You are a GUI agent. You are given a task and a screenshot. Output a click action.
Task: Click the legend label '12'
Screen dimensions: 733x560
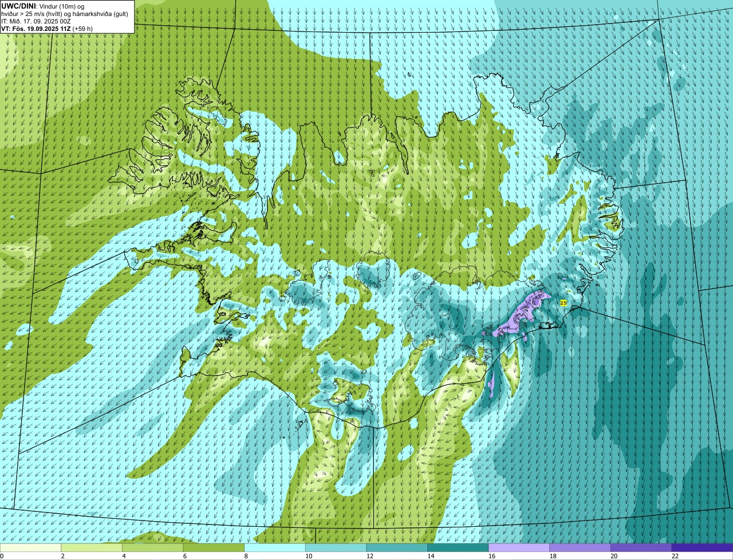369,556
